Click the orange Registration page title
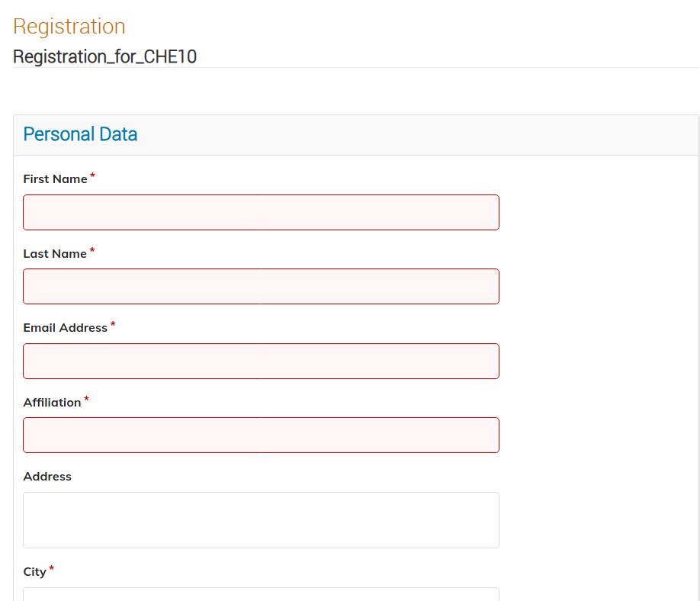Screen dimensions: 700x601 [x=69, y=27]
